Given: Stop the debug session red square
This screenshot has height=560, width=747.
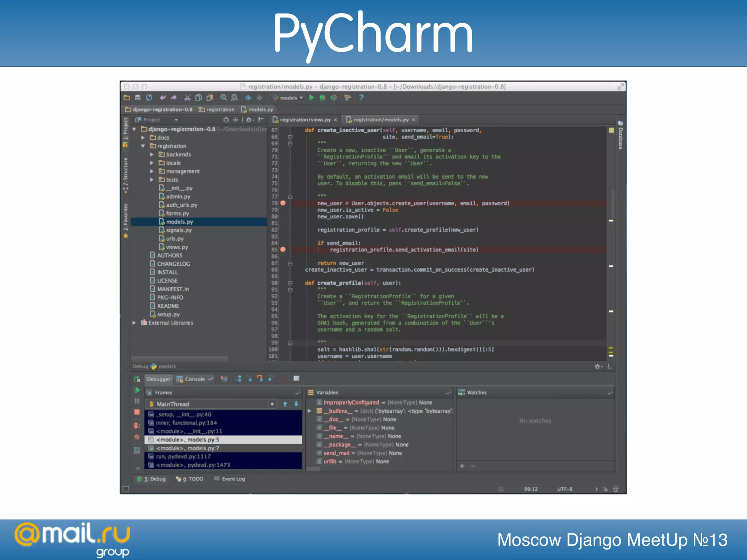Looking at the screenshot, I should click(x=137, y=412).
